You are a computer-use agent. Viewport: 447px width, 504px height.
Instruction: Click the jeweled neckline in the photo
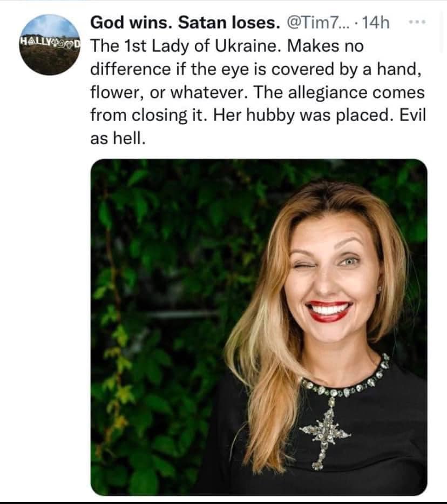coord(346,385)
